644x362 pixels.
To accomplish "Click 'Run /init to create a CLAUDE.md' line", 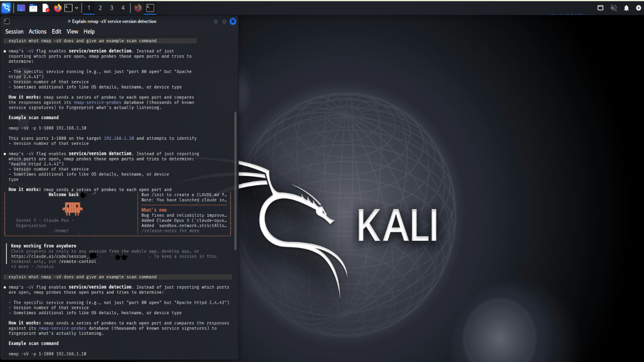I will click(184, 195).
